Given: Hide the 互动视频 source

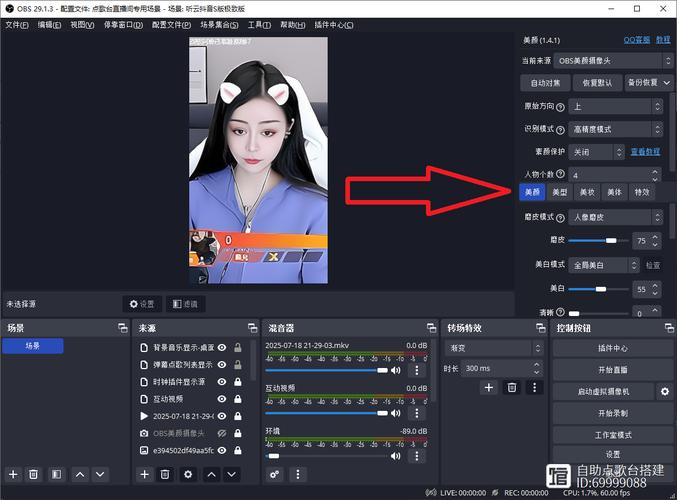Looking at the screenshot, I should pyautogui.click(x=222, y=399).
